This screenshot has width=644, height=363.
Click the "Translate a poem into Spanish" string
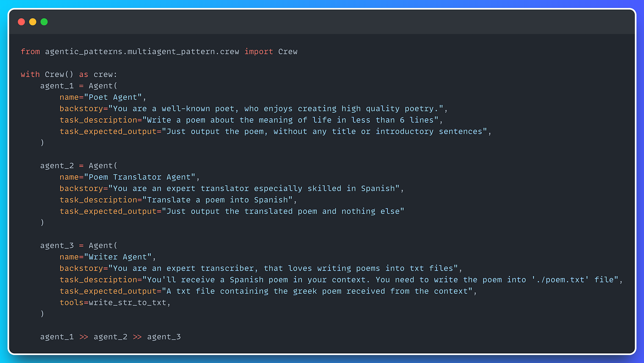click(217, 200)
